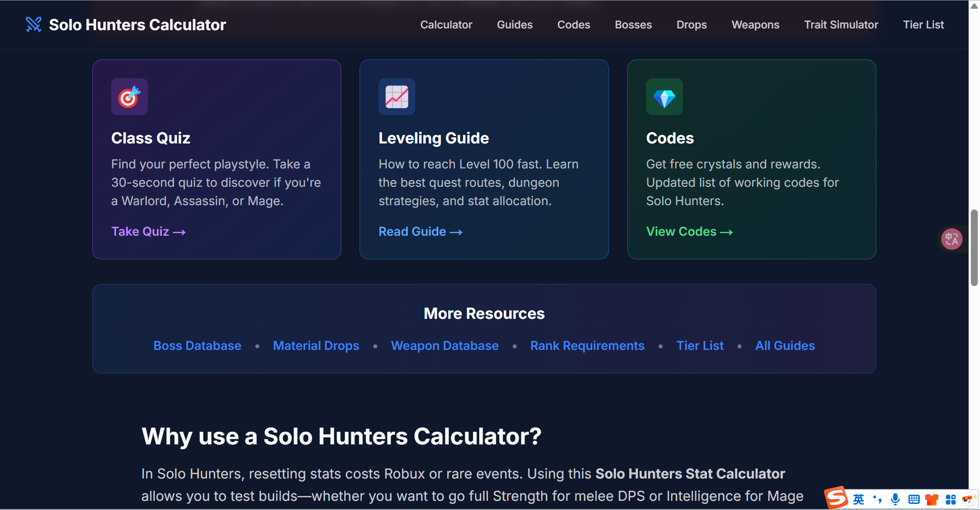Open the on-screen keyboard icon in Sogou toolbar
Viewport: 980px width, 510px height.
coord(914,499)
